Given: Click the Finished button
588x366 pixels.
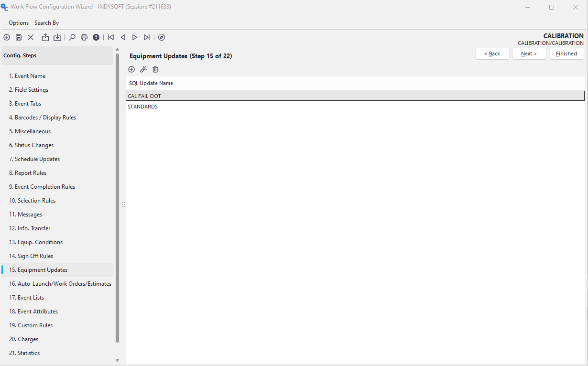Looking at the screenshot, I should coord(566,54).
